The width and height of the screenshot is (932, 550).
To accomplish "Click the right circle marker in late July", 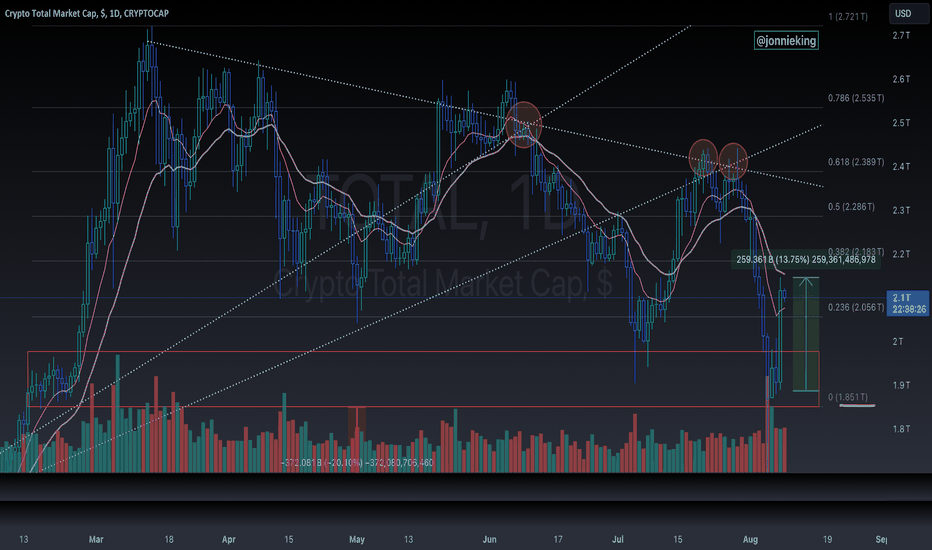I will coord(733,161).
